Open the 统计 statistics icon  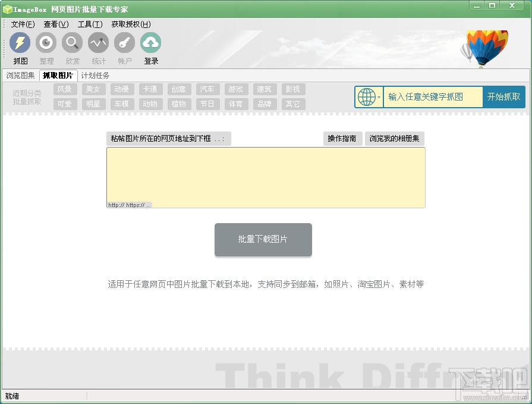click(98, 43)
